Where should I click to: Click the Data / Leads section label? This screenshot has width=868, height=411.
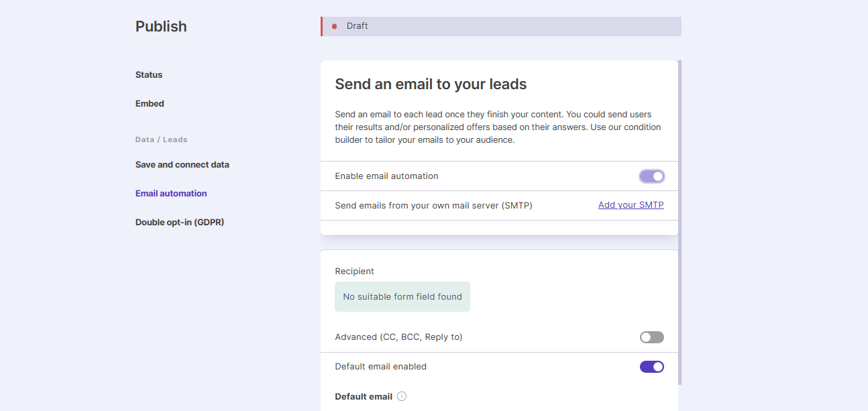point(161,139)
